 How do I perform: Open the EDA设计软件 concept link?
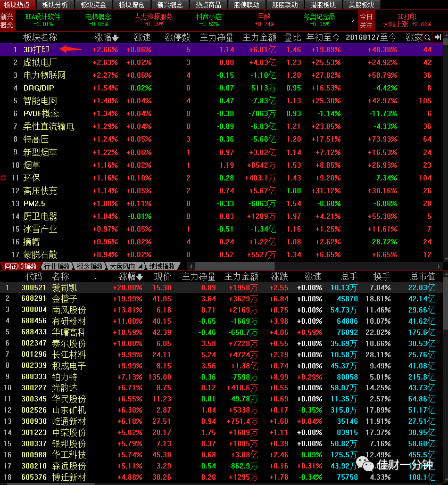click(x=43, y=20)
